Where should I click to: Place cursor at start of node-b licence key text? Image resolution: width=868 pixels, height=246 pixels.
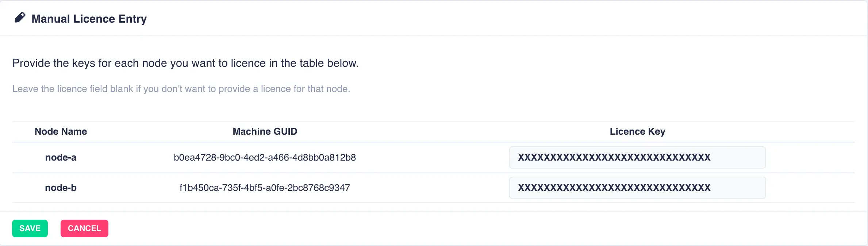[518, 188]
